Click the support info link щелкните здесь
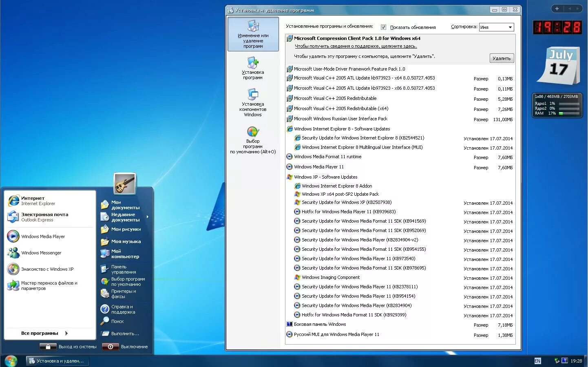The image size is (588, 367). [356, 46]
